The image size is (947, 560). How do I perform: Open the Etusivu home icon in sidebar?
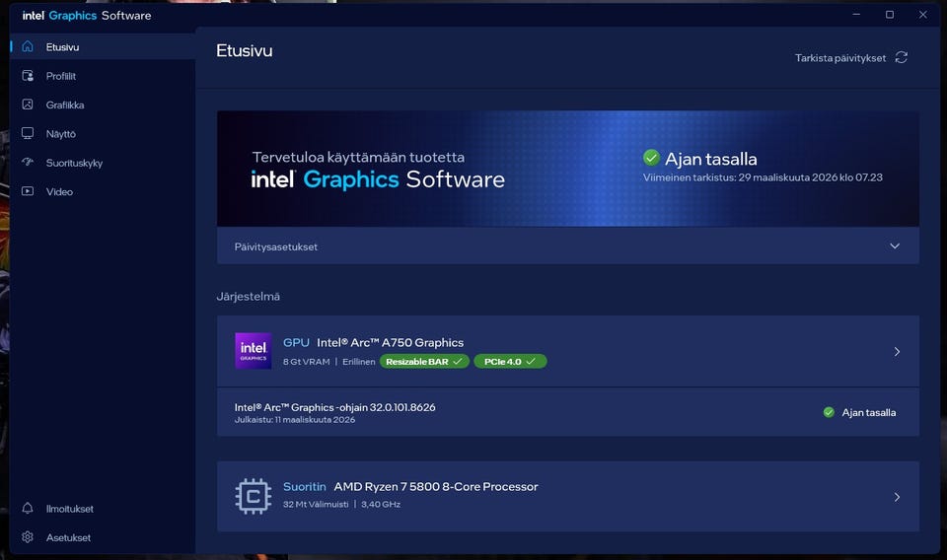click(28, 46)
